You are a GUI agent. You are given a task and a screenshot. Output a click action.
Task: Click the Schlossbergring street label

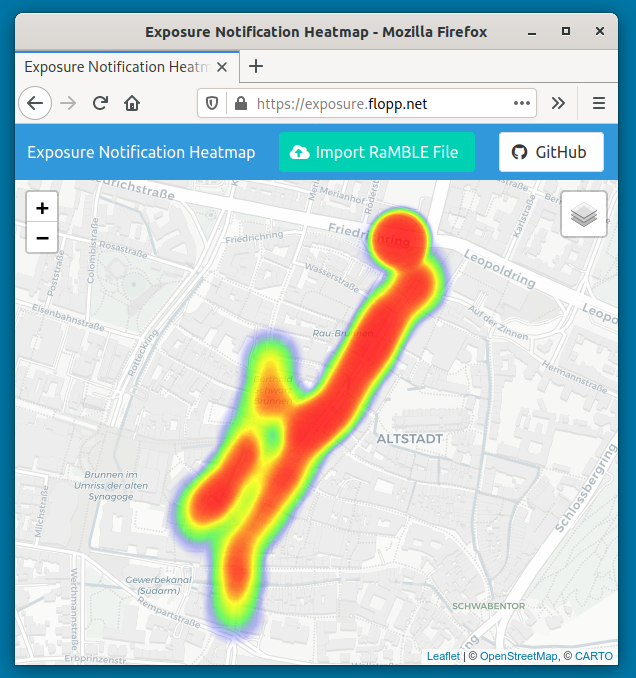pyautogui.click(x=585, y=488)
